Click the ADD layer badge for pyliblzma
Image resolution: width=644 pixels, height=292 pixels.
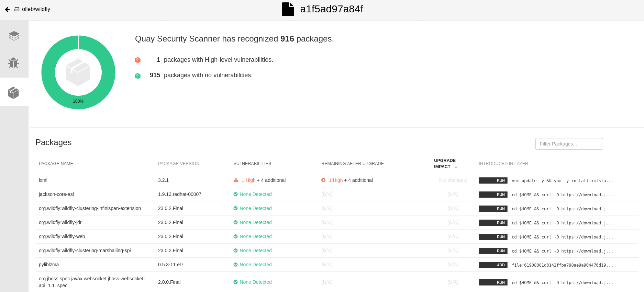(x=493, y=265)
